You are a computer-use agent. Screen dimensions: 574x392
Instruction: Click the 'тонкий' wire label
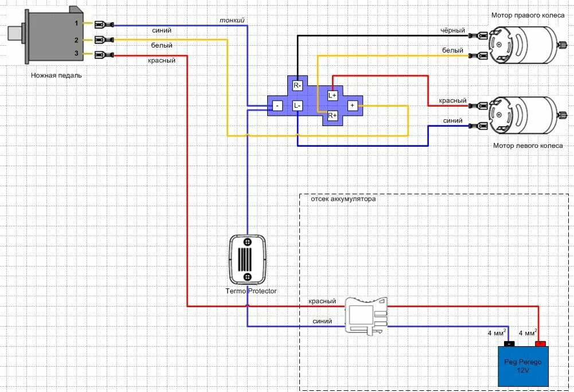pyautogui.click(x=232, y=21)
